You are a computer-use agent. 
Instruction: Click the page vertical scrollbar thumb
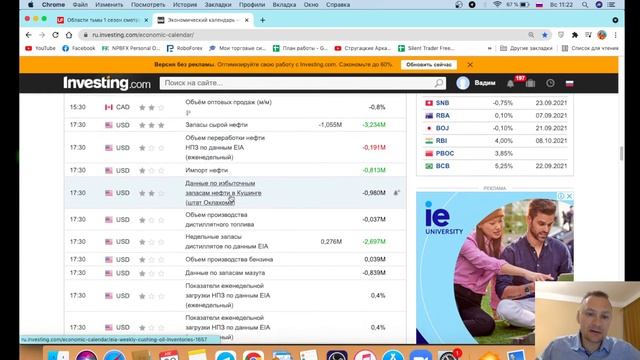click(621, 153)
